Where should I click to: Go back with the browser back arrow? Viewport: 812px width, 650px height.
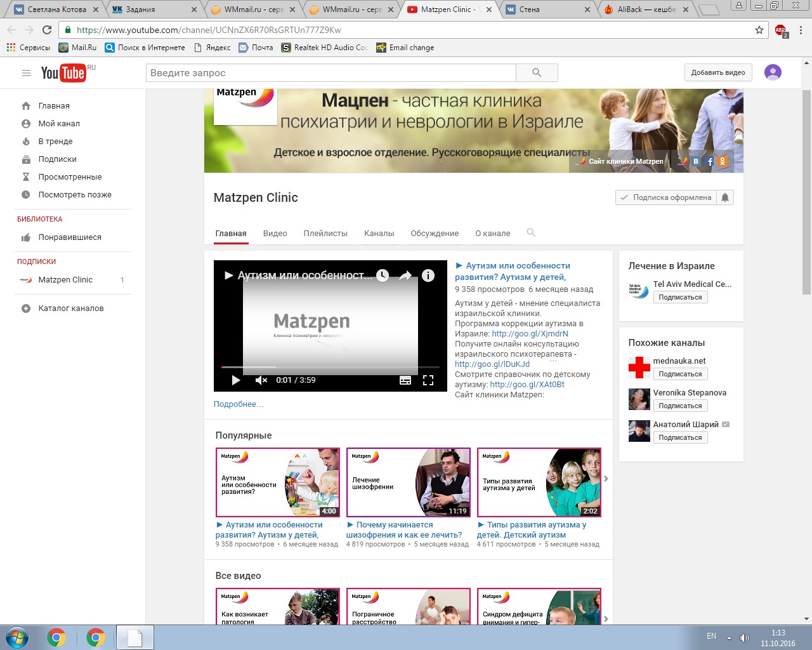[x=11, y=30]
